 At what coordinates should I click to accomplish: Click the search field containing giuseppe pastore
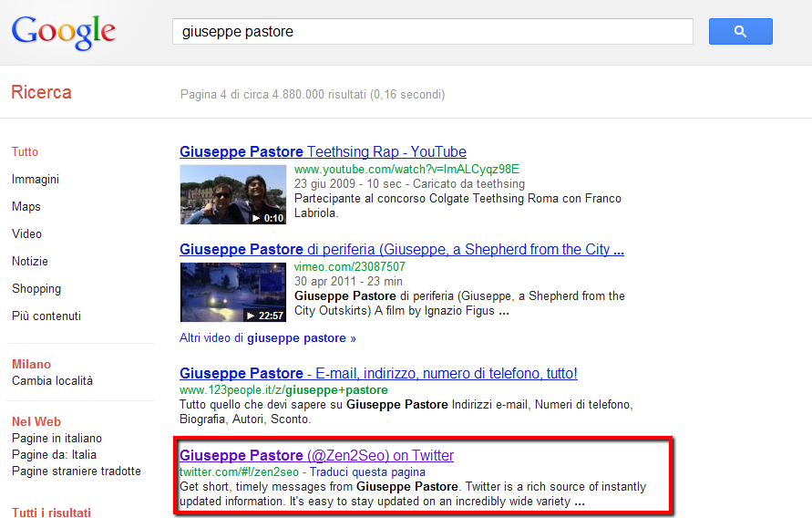[x=433, y=32]
